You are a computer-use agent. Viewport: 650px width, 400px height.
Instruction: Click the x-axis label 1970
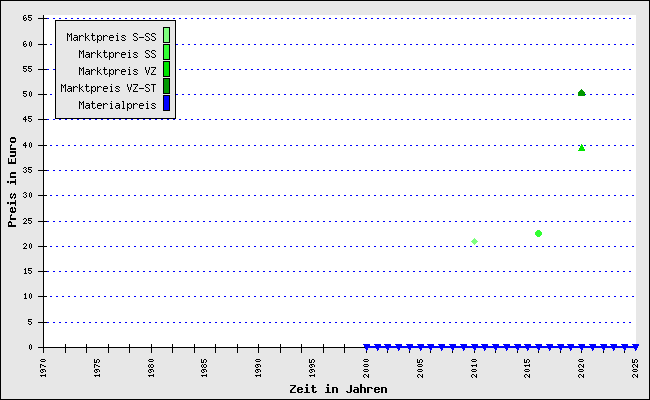point(44,368)
